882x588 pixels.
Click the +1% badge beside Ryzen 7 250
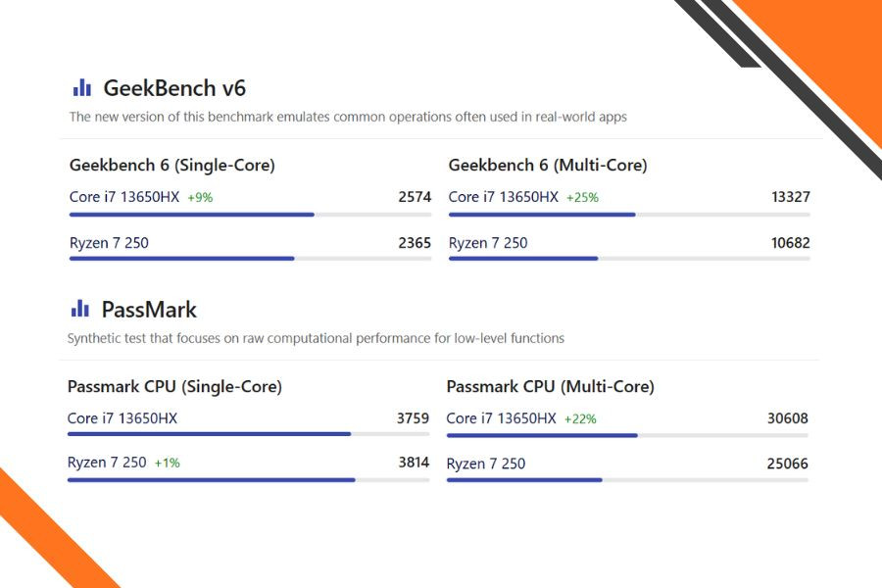(167, 464)
